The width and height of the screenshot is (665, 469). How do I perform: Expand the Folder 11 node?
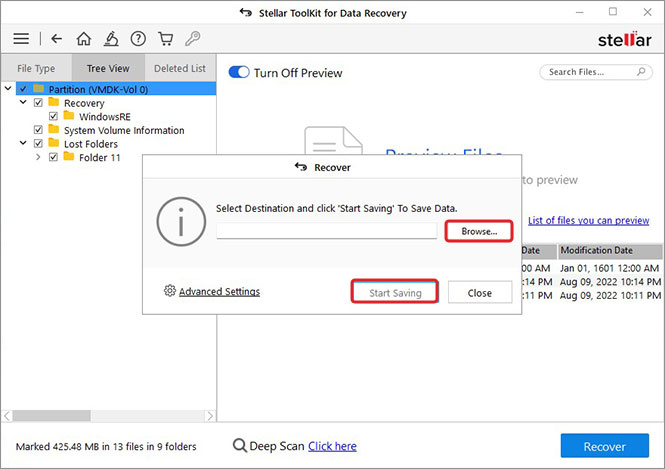[x=38, y=157]
